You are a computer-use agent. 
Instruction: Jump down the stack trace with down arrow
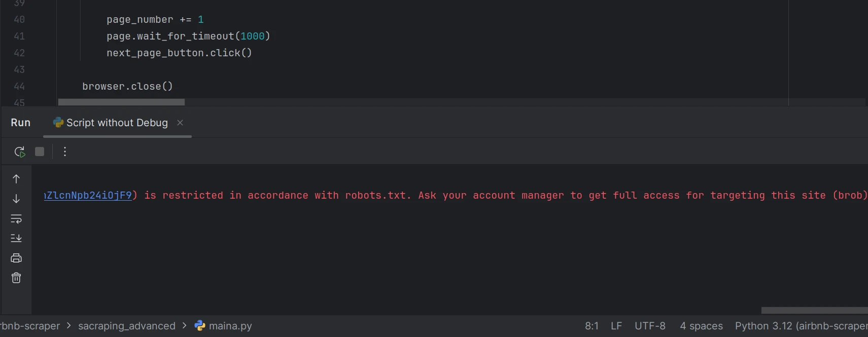pos(16,199)
